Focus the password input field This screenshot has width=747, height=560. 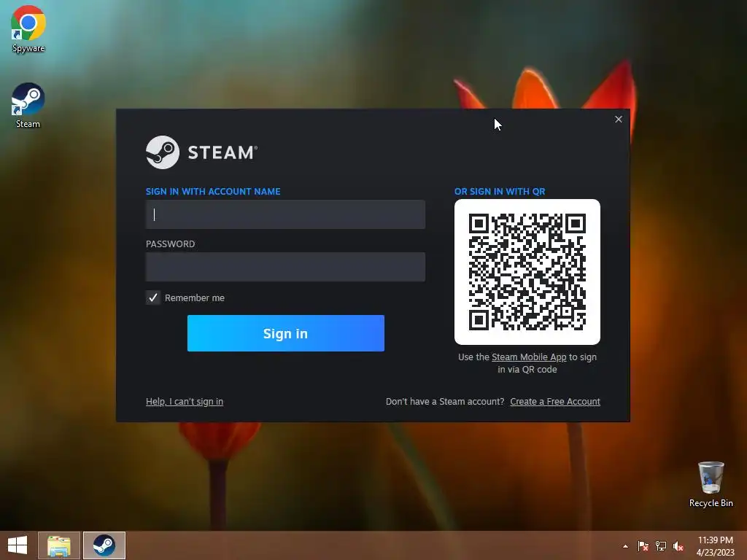pyautogui.click(x=285, y=267)
